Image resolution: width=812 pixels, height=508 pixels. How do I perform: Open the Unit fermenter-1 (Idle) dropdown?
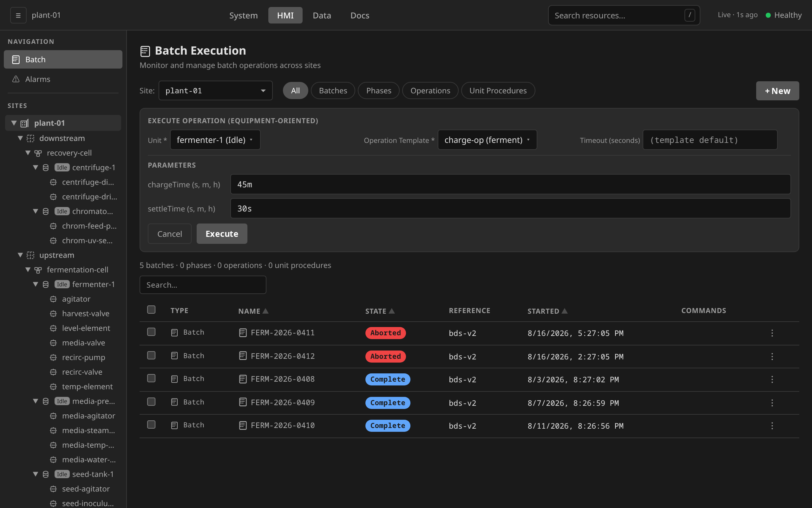[215, 140]
